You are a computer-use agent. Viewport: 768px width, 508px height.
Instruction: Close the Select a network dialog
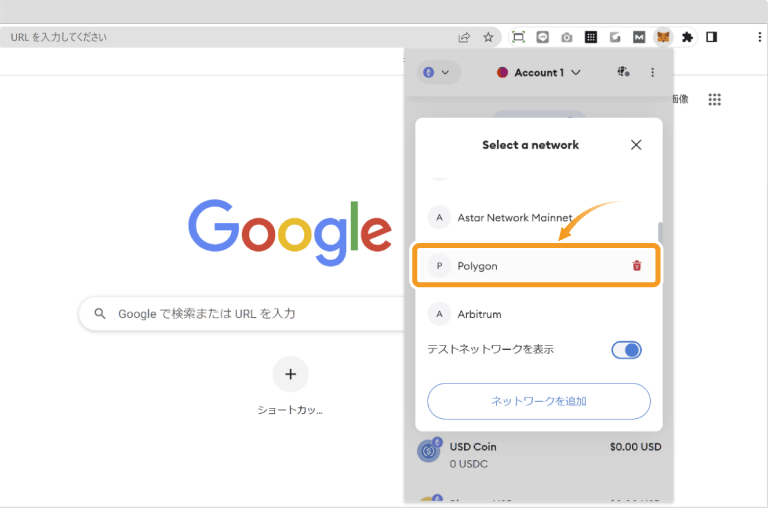coord(636,145)
